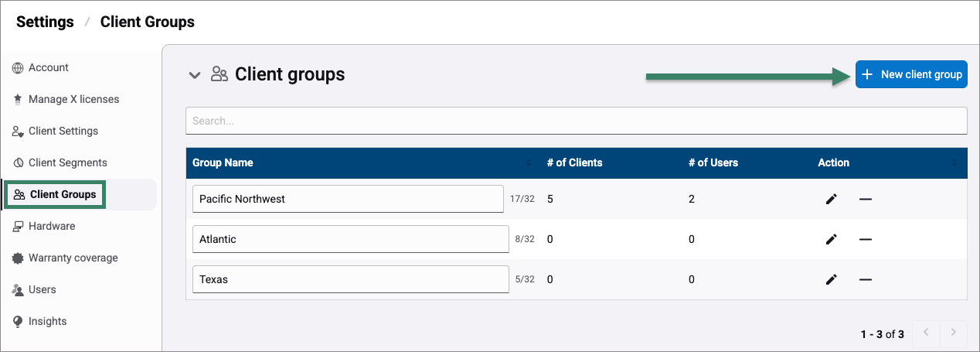980x352 pixels.
Task: Open Account settings in sidebar
Action: (x=48, y=68)
